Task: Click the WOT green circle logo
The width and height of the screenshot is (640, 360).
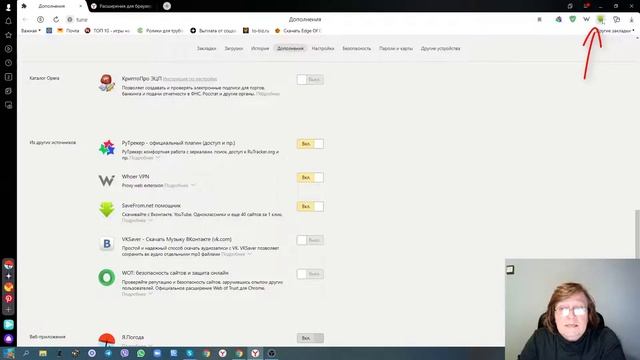Action: [x=107, y=278]
